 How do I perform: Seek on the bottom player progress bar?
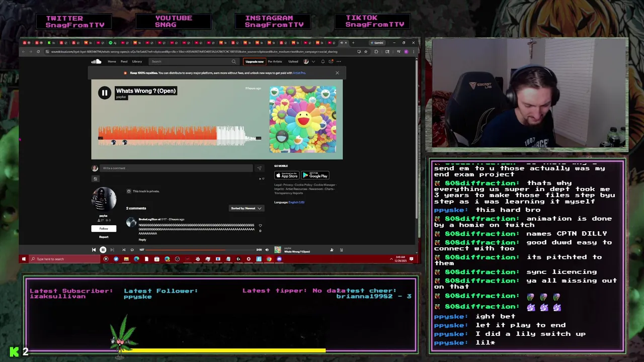click(201, 250)
